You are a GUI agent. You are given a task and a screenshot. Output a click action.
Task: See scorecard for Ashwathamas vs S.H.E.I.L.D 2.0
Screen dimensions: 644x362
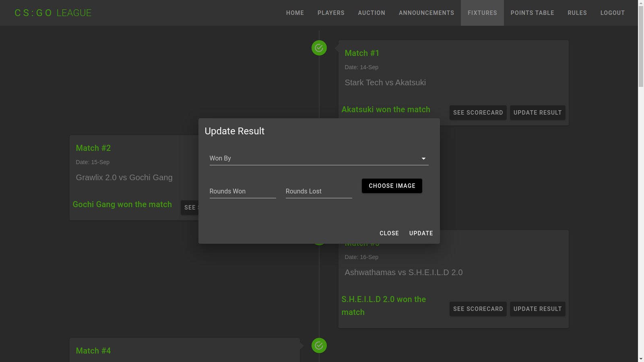pyautogui.click(x=478, y=309)
